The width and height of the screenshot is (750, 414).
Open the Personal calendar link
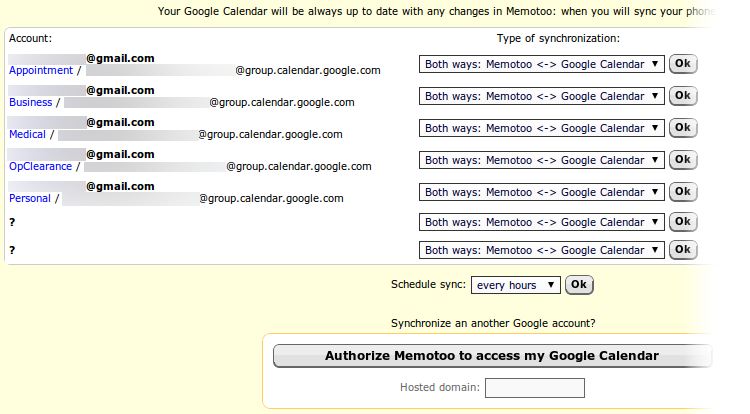(30, 199)
